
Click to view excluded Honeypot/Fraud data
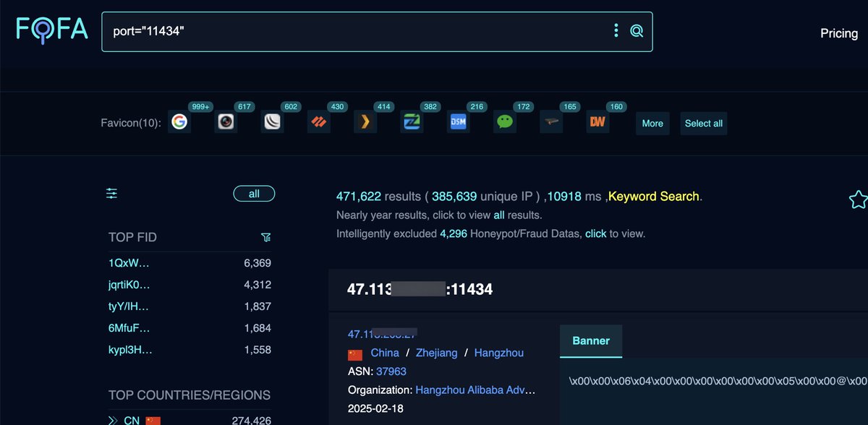596,233
